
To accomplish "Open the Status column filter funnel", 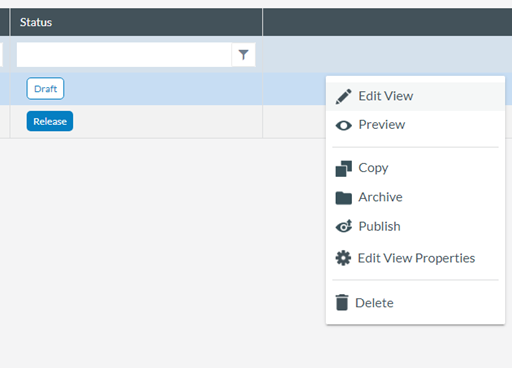I will pyautogui.click(x=244, y=55).
